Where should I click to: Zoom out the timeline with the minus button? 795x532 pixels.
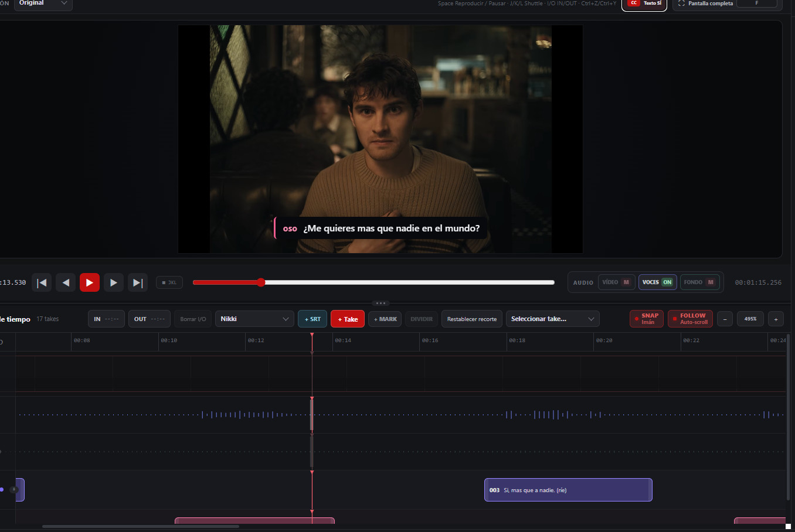tap(725, 319)
